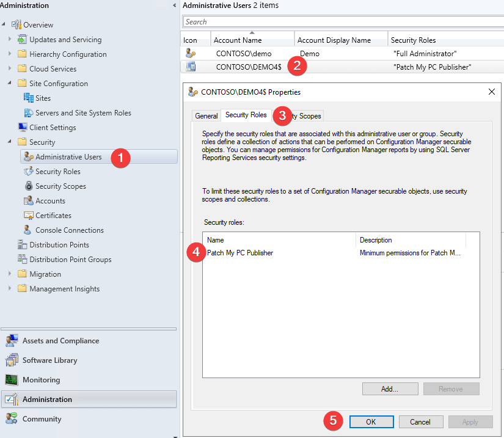
Task: Expand the Management Insights node
Action: click(x=10, y=288)
